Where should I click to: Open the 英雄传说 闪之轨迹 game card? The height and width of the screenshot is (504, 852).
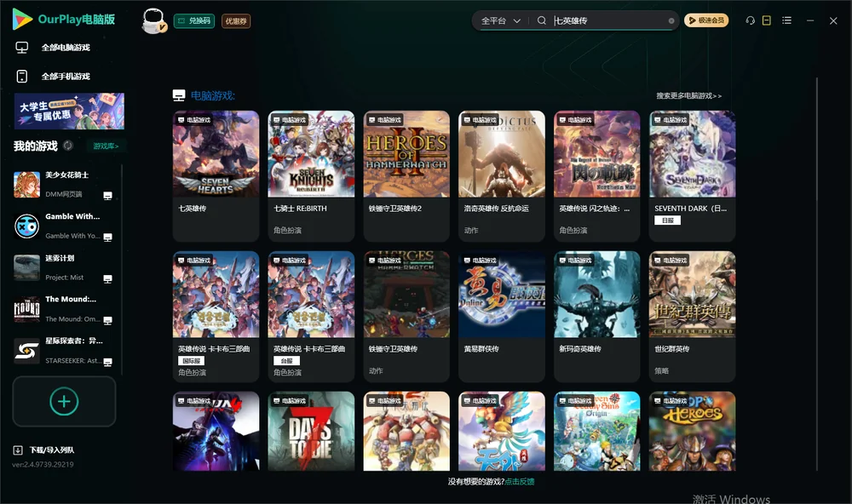coord(597,176)
